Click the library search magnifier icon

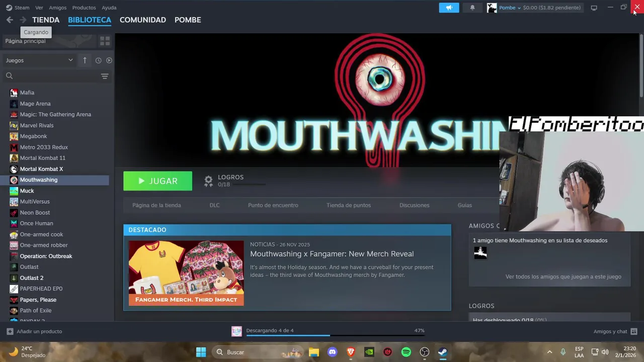[x=9, y=76]
